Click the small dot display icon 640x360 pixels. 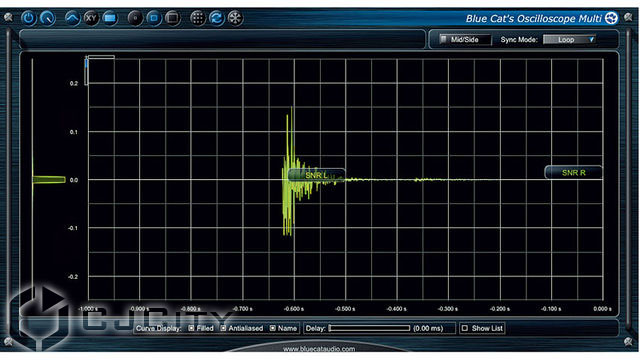[135, 18]
